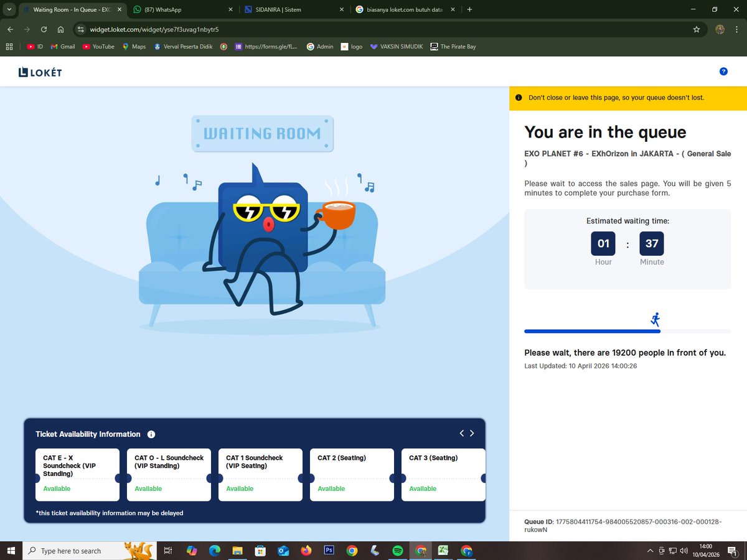Open The Pirate Bay bookmark
Screen dimensions: 747x560
coord(453,46)
